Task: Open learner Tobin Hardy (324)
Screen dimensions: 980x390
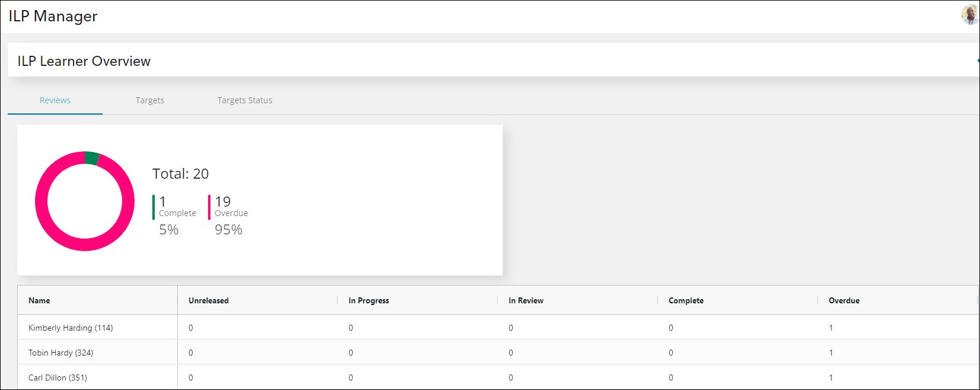Action: (60, 353)
